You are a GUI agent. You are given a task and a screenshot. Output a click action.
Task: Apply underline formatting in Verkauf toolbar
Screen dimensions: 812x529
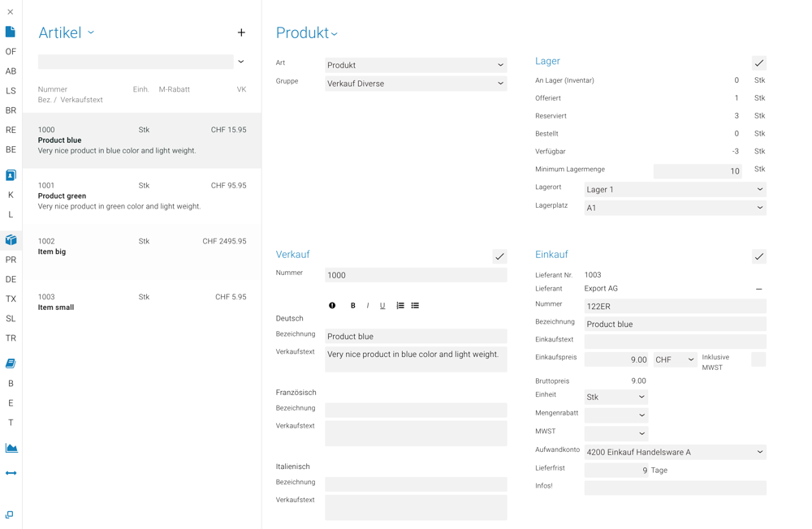pos(382,306)
